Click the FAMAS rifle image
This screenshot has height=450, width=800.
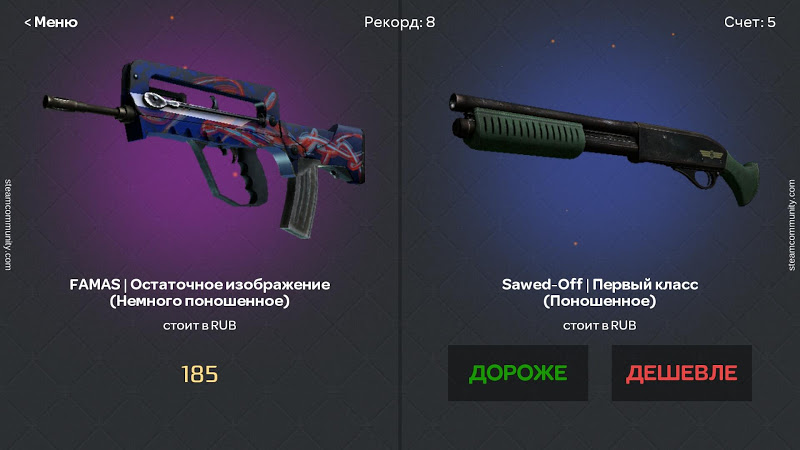pyautogui.click(x=204, y=148)
